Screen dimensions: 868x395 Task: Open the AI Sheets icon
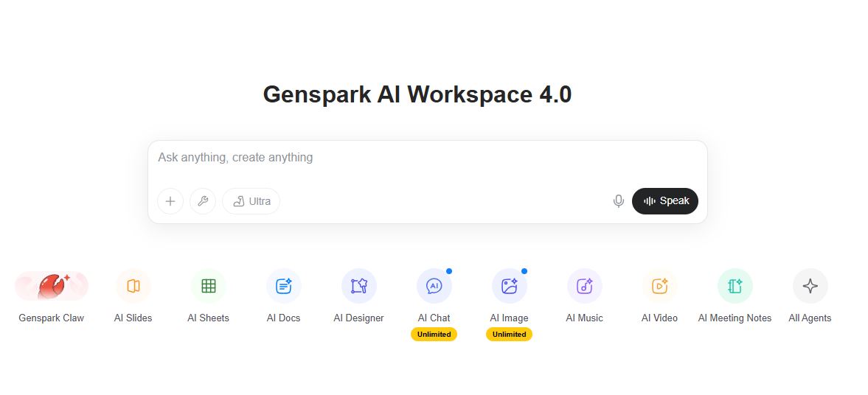209,286
